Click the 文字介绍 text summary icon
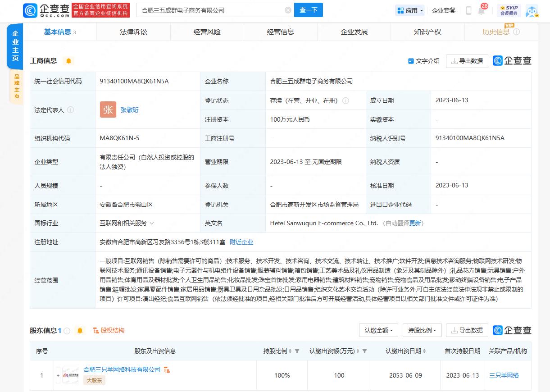Image resolution: width=550 pixels, height=392 pixels. tap(423, 61)
